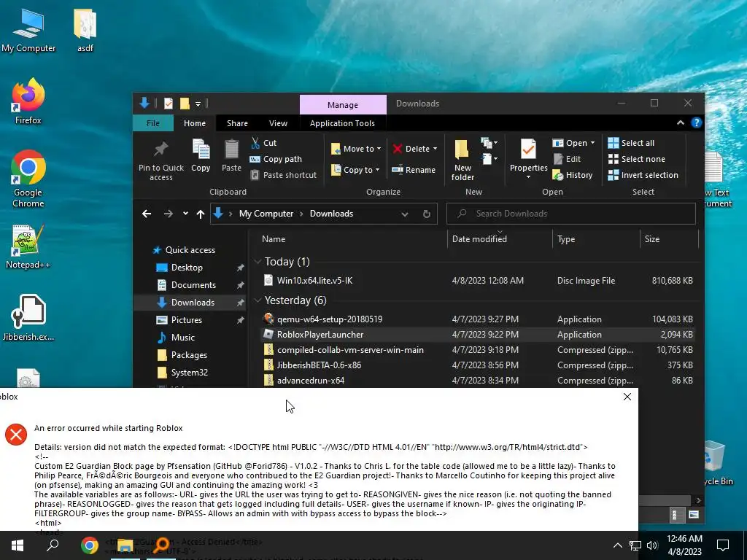Click refresh icon in address bar

click(x=427, y=214)
